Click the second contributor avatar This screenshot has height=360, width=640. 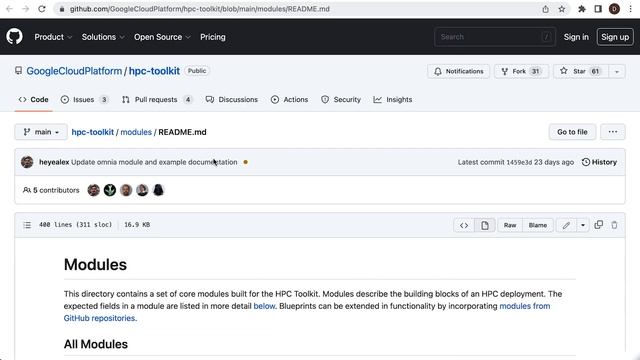pyautogui.click(x=110, y=190)
